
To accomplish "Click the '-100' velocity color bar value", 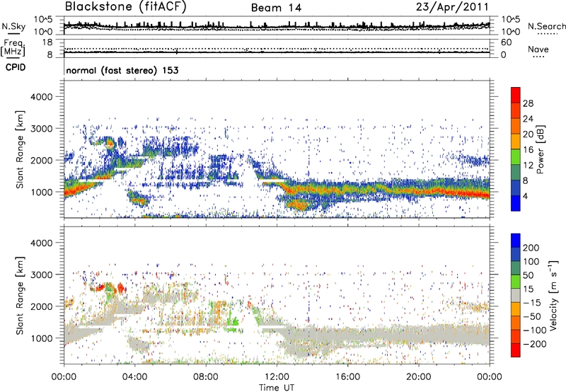I will point(535,330).
